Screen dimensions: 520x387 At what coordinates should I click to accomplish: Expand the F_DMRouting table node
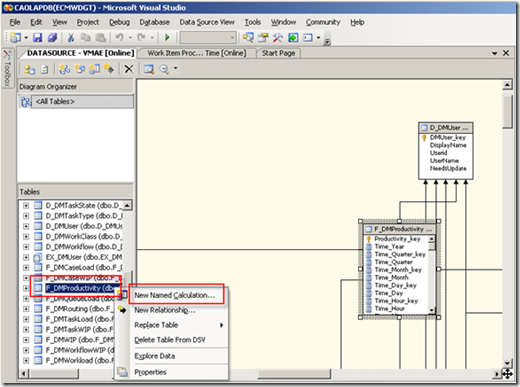(x=26, y=309)
